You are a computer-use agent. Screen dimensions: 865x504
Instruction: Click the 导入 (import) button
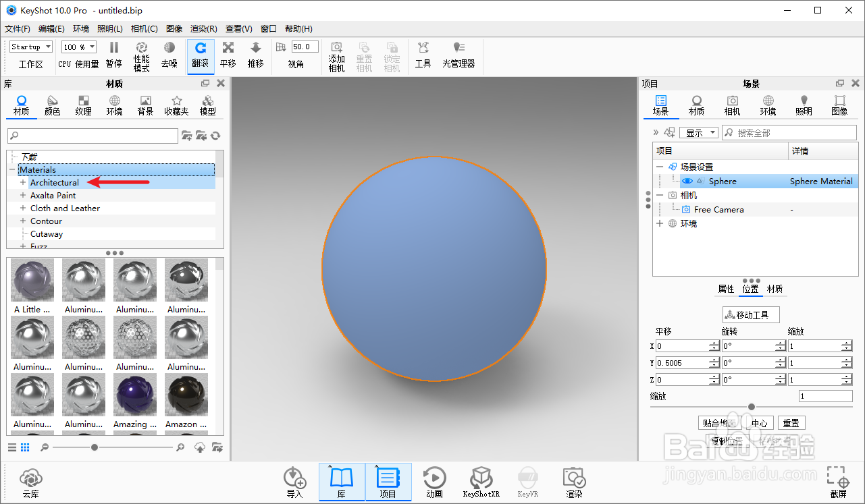[295, 482]
